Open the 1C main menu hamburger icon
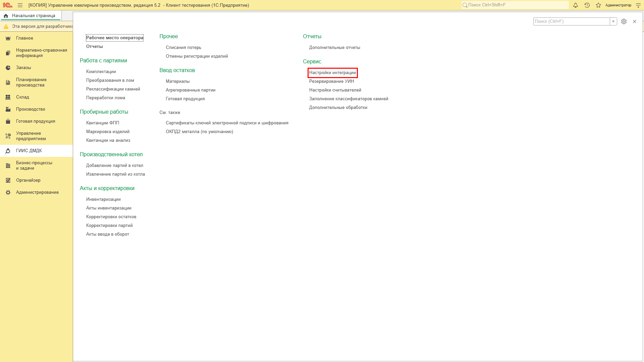The image size is (644, 362). (x=20, y=5)
